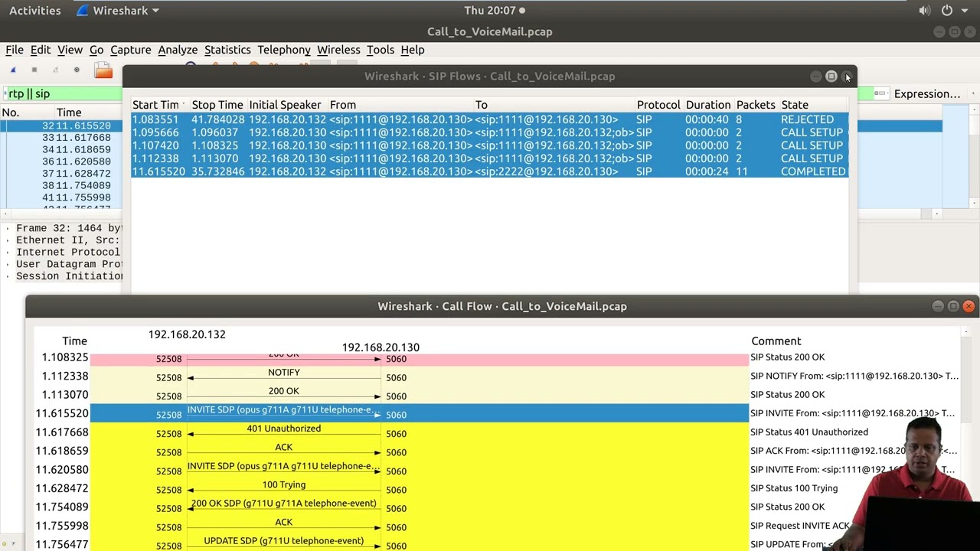The image size is (980, 551).
Task: Open the Tools menu
Action: tap(381, 50)
